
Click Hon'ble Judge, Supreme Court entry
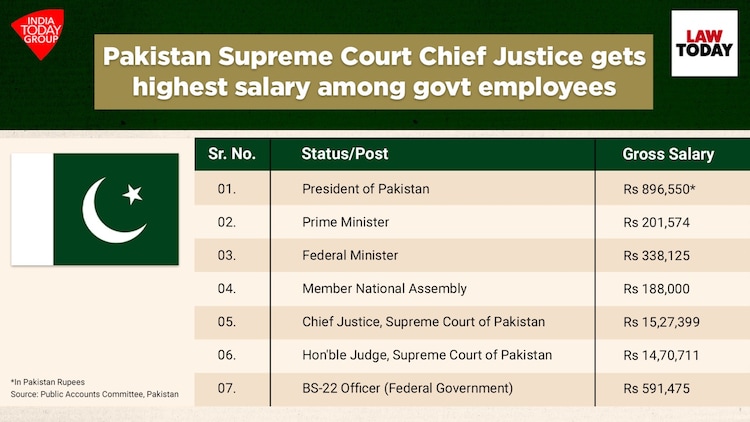coord(427,355)
